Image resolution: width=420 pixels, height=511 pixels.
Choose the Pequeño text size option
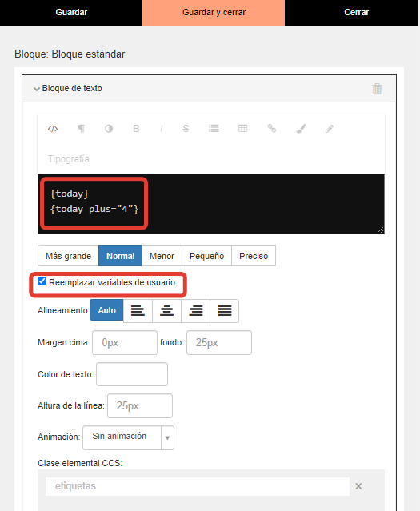tap(206, 256)
